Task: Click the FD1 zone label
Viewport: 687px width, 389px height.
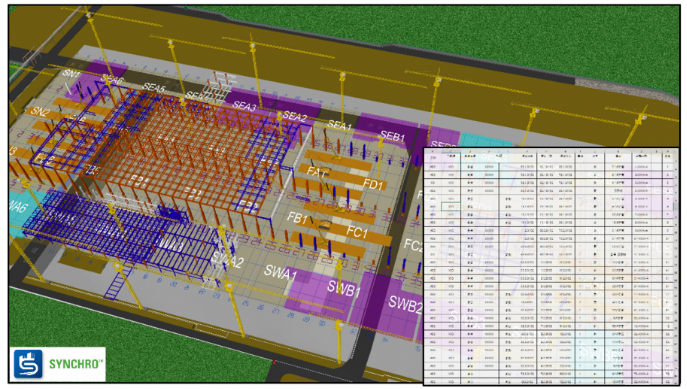Action: pos(373,184)
